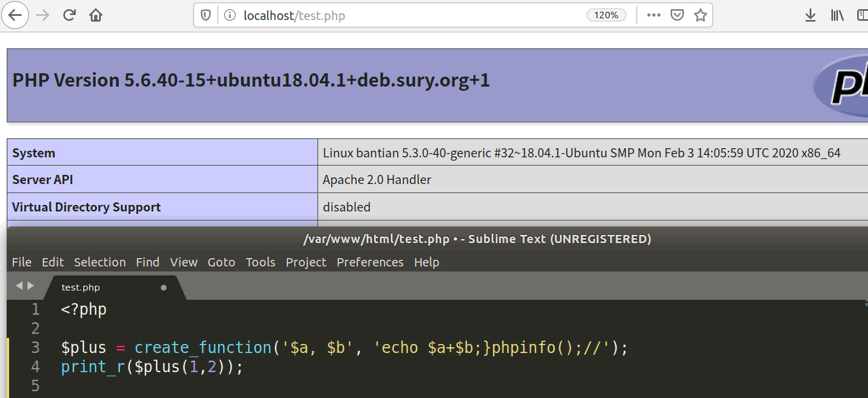The height and width of the screenshot is (398, 868).
Task: Click the print_r call on line 4
Action: (93, 367)
